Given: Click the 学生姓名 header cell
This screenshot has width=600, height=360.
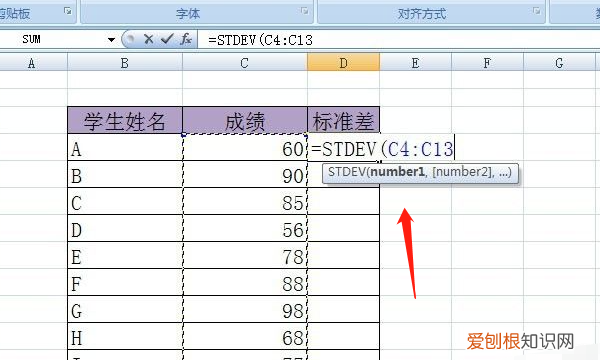Looking at the screenshot, I should pos(125,121).
